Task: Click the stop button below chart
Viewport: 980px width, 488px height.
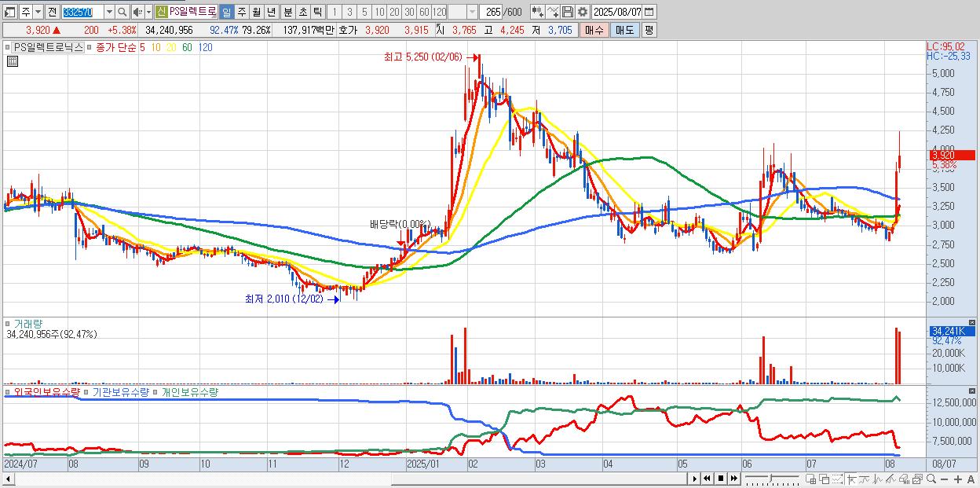Action: tap(720, 479)
